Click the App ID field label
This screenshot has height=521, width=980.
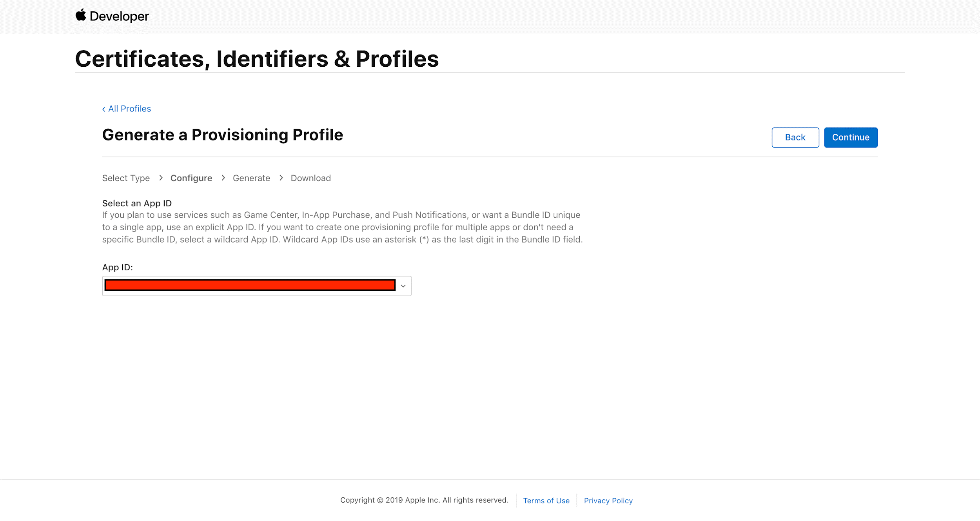pyautogui.click(x=118, y=268)
